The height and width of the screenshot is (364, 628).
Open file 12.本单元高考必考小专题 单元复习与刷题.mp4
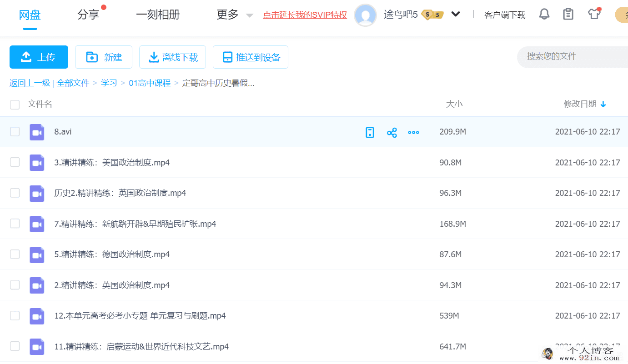140,316
